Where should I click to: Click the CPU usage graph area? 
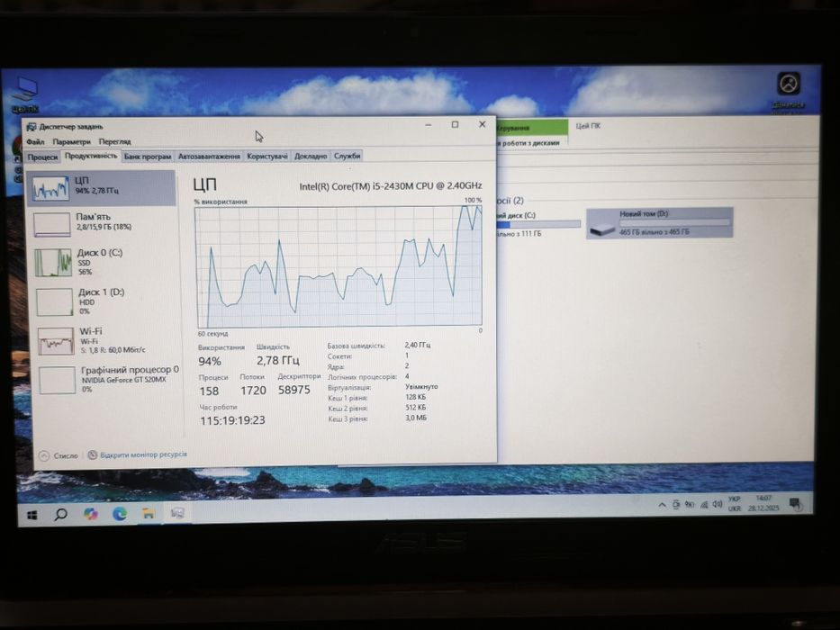click(x=339, y=266)
